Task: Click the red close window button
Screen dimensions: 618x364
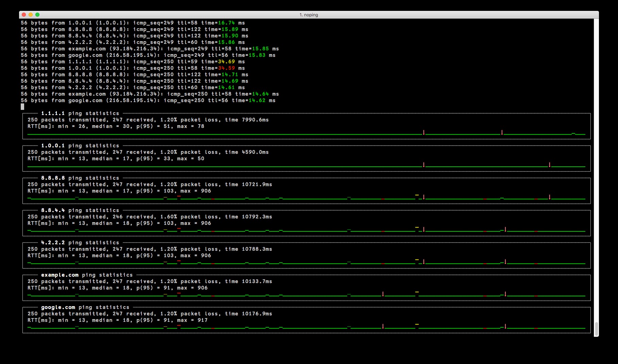Action: point(24,15)
